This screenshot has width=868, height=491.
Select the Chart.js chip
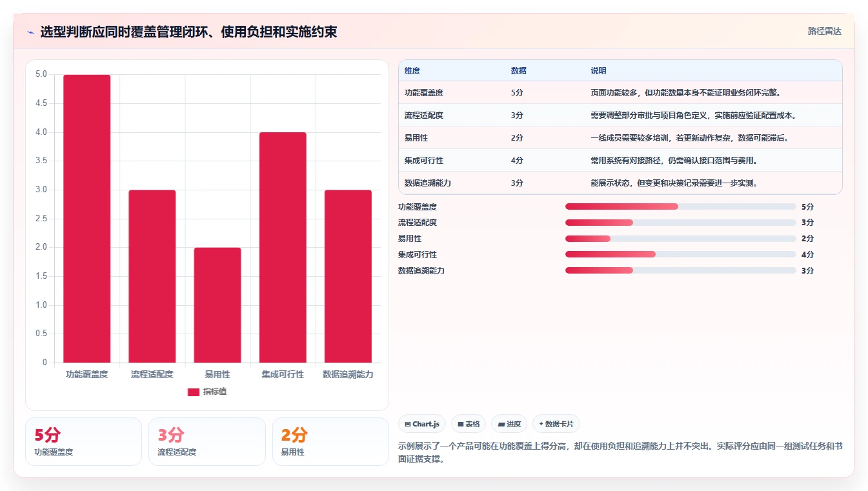[x=422, y=424]
